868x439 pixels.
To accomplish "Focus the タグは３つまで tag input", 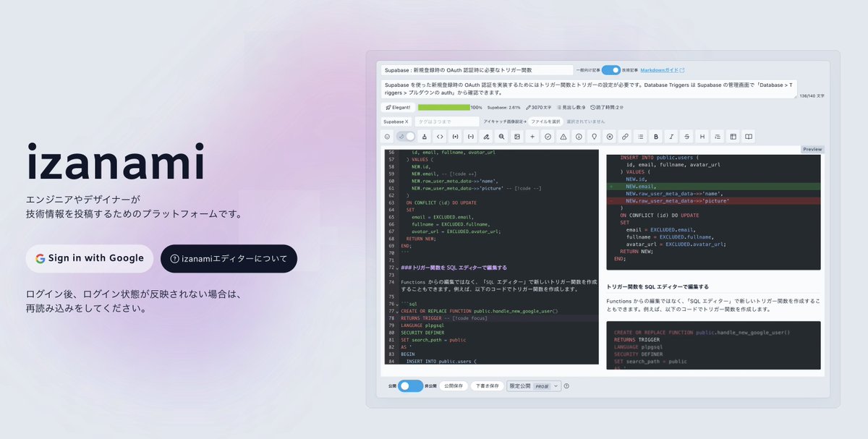I will point(447,122).
